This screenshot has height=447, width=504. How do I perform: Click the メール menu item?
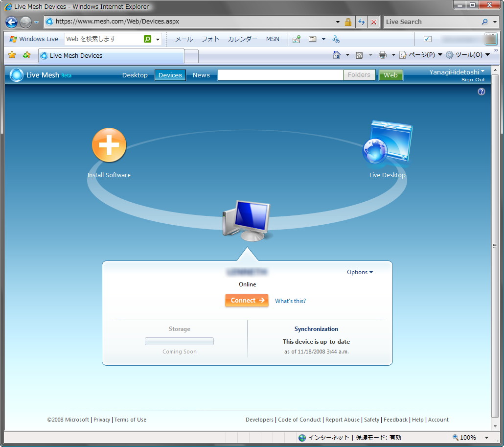pyautogui.click(x=184, y=39)
